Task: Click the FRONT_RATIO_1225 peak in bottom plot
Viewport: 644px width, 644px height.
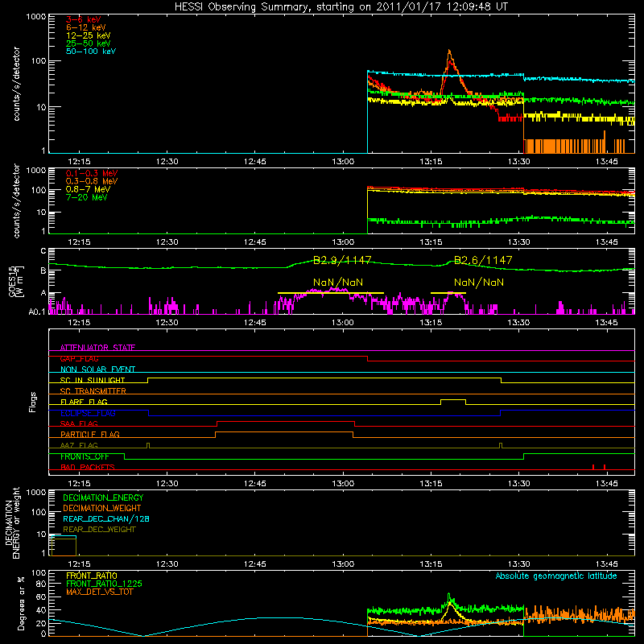Action: [449, 594]
